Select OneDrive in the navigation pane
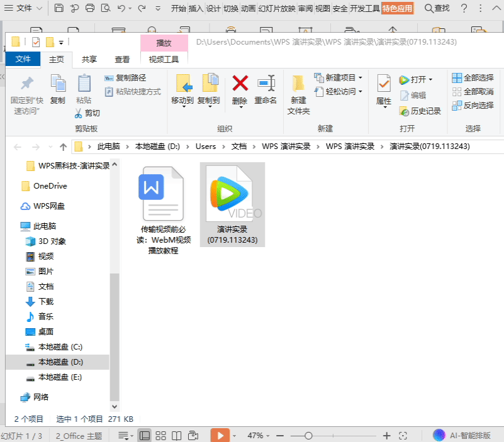This screenshot has width=504, height=442. click(44, 186)
